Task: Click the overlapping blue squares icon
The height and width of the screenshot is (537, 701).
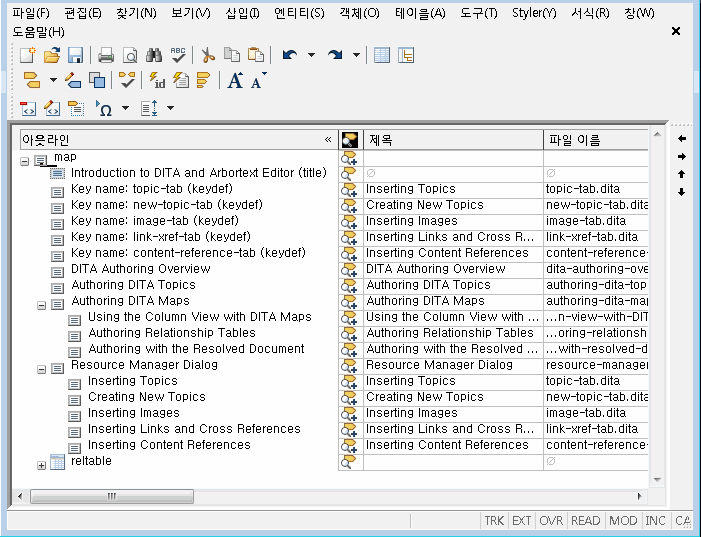Action: pos(97,80)
